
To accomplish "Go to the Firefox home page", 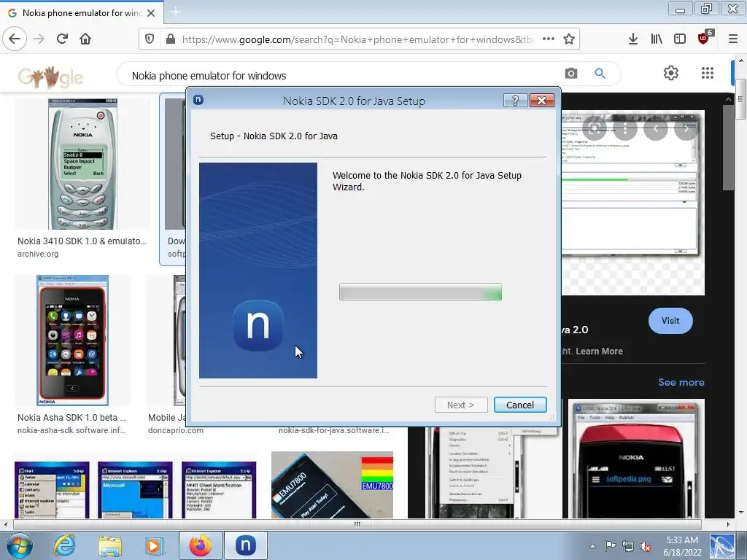I will tap(85, 39).
